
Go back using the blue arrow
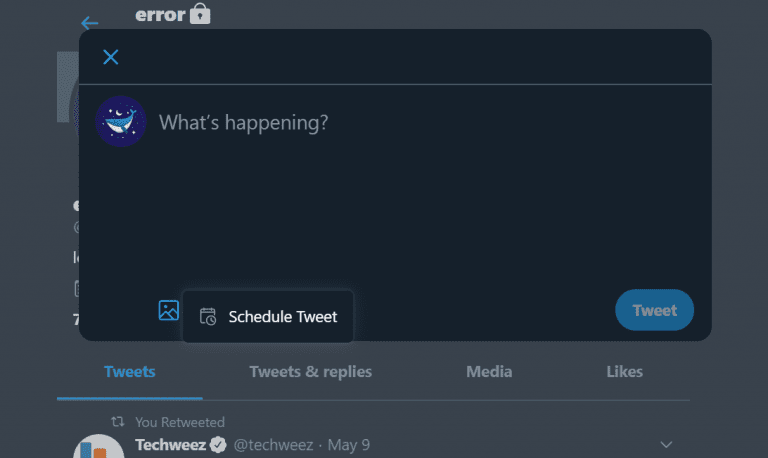coord(90,23)
